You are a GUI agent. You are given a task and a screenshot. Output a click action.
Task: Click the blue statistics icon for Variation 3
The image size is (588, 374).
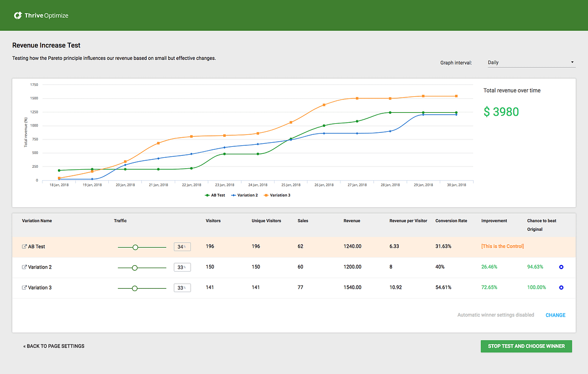(x=561, y=287)
